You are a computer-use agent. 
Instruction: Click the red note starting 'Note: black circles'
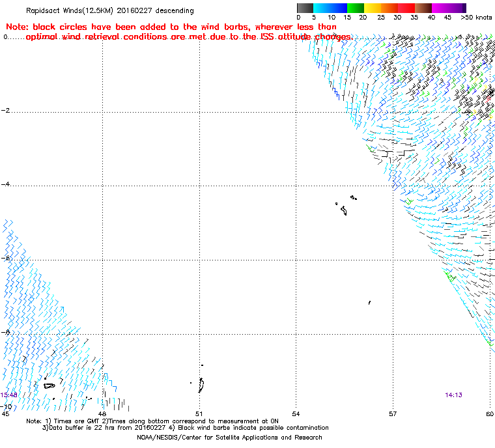179,31
